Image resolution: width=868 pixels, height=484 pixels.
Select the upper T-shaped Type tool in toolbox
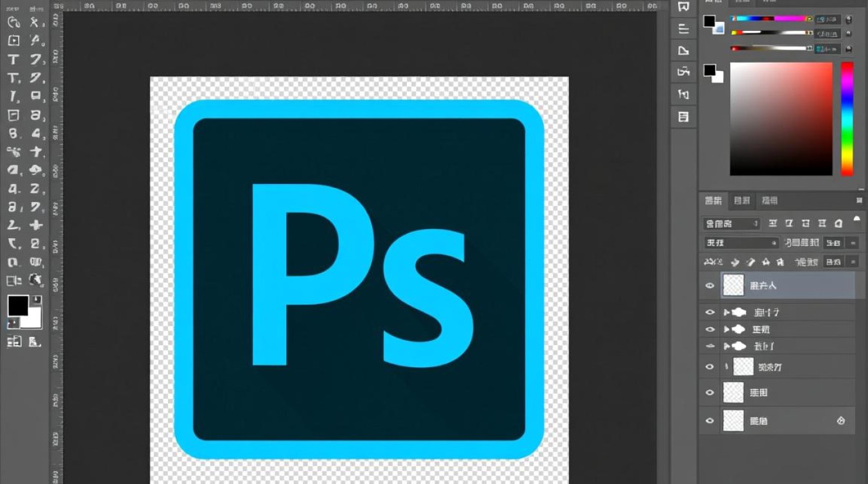pyautogui.click(x=13, y=59)
